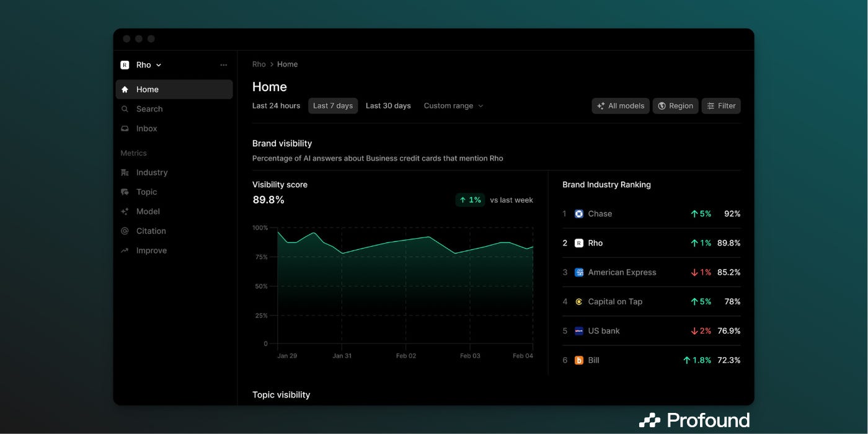This screenshot has height=434, width=868.
Task: Open the sidebar three-dot more menu
Action: (224, 64)
